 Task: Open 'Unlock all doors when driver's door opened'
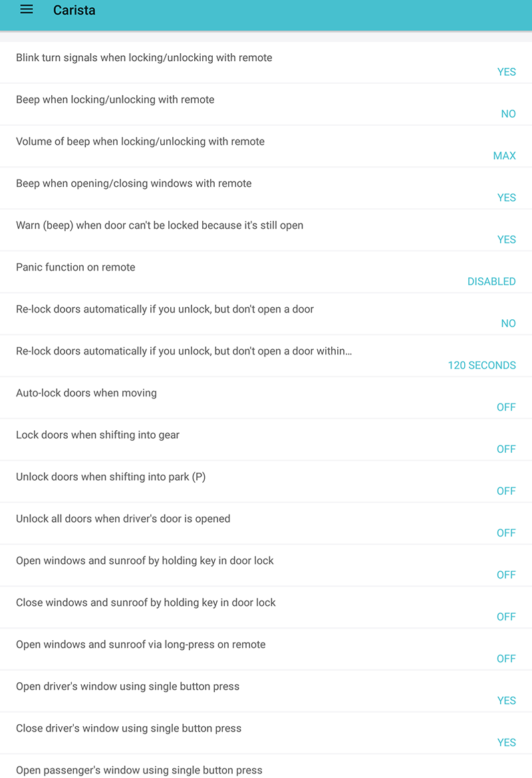[x=266, y=524]
